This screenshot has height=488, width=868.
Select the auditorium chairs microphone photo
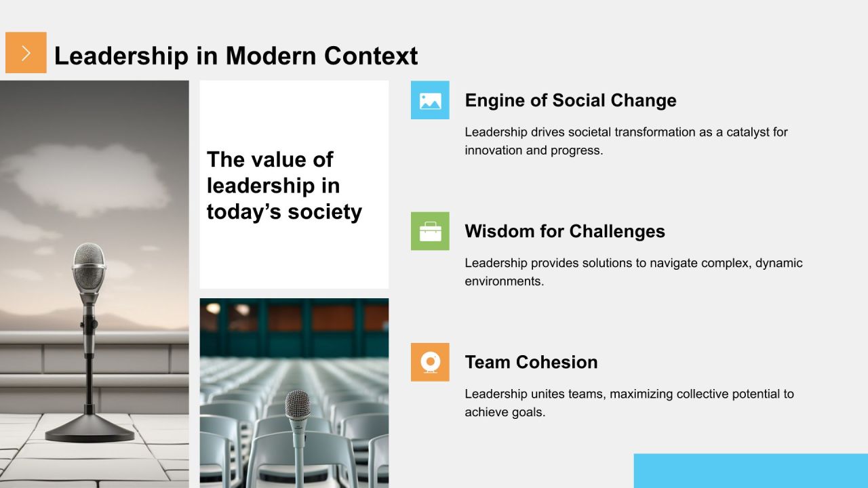294,393
